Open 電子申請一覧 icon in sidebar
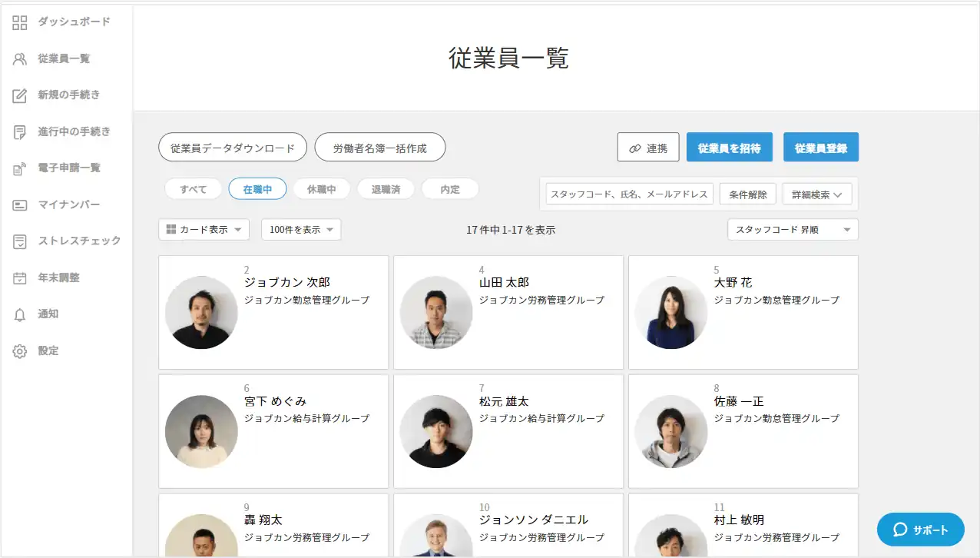980x558 pixels. click(x=20, y=168)
